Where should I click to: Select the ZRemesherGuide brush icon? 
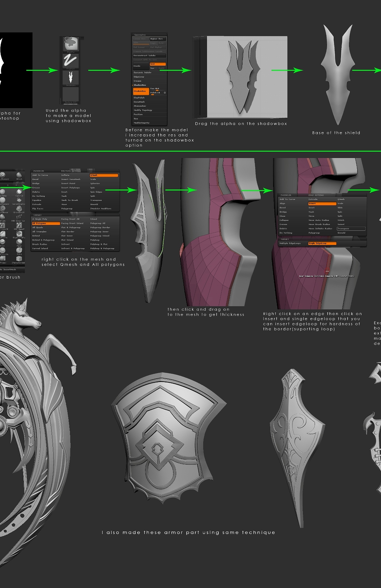(x=19, y=259)
